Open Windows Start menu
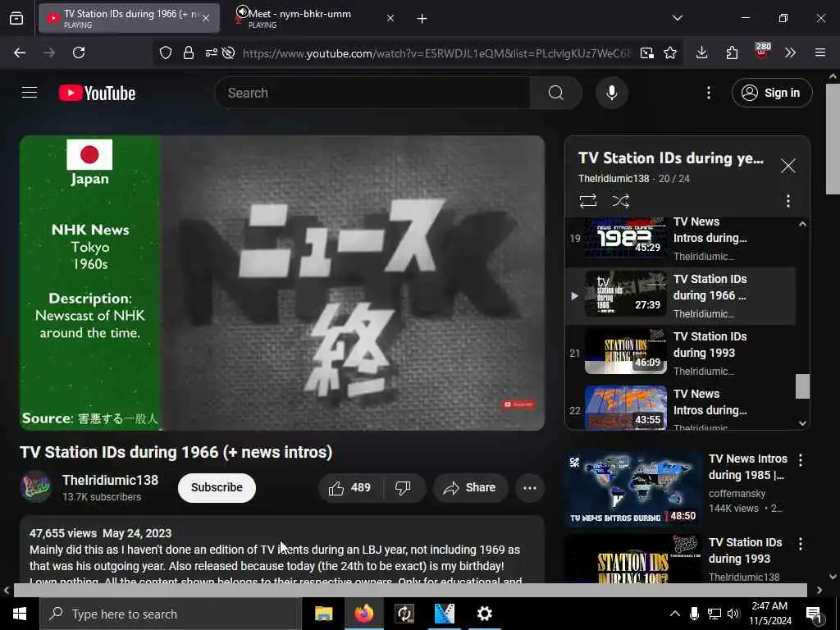 [20, 614]
